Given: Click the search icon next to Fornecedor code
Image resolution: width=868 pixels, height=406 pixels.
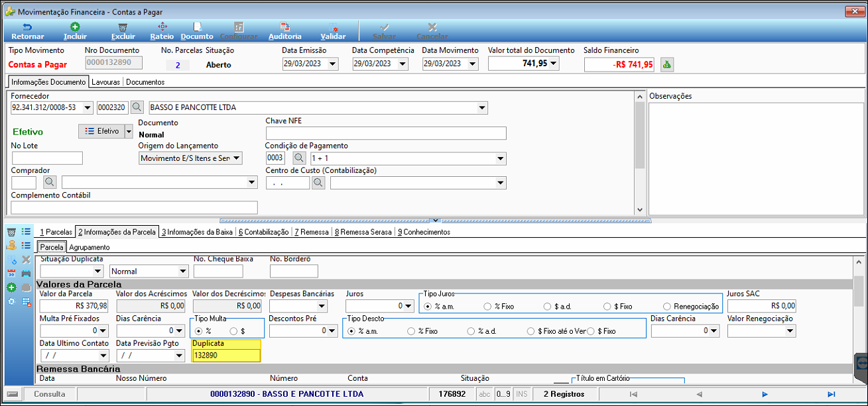Looking at the screenshot, I should point(137,107).
